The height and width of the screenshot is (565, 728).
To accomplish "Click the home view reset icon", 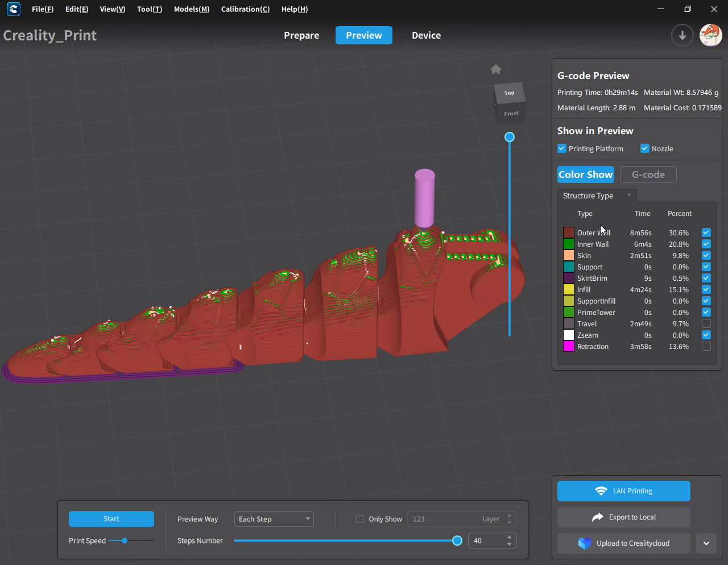I will [x=496, y=69].
